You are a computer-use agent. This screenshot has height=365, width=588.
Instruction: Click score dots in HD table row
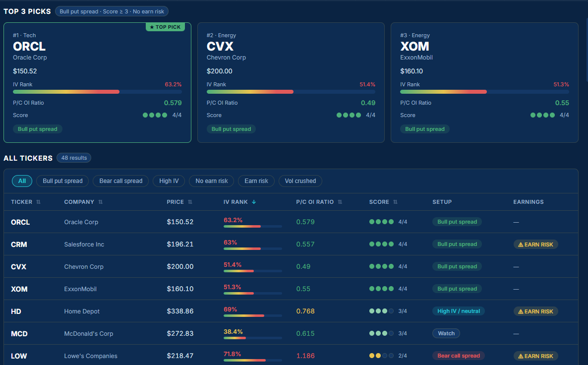click(x=381, y=311)
